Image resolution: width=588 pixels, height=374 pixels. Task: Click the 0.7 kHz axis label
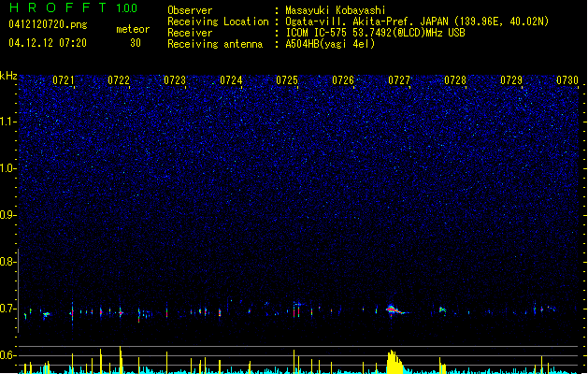(x=8, y=309)
